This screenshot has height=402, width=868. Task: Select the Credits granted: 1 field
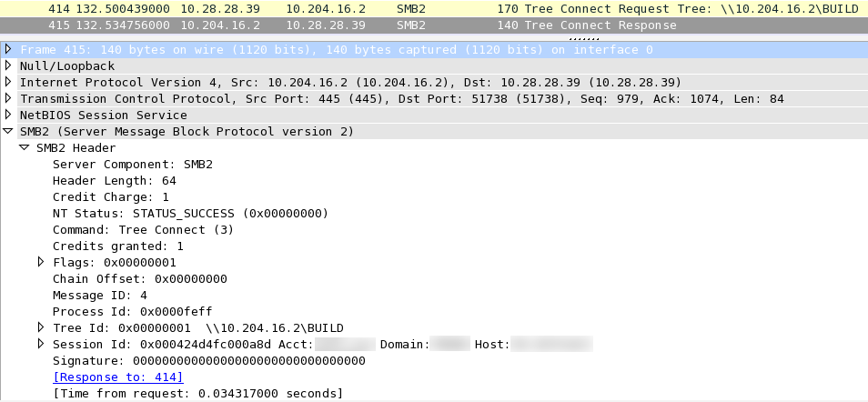pos(118,246)
